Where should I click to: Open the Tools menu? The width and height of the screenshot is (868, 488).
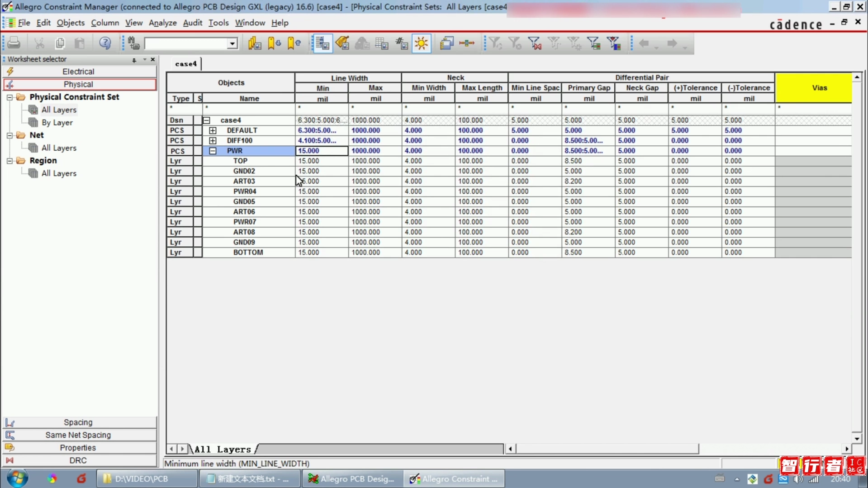pos(218,23)
